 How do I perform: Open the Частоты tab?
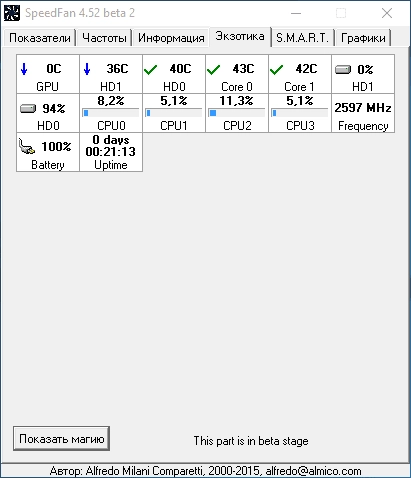[104, 38]
